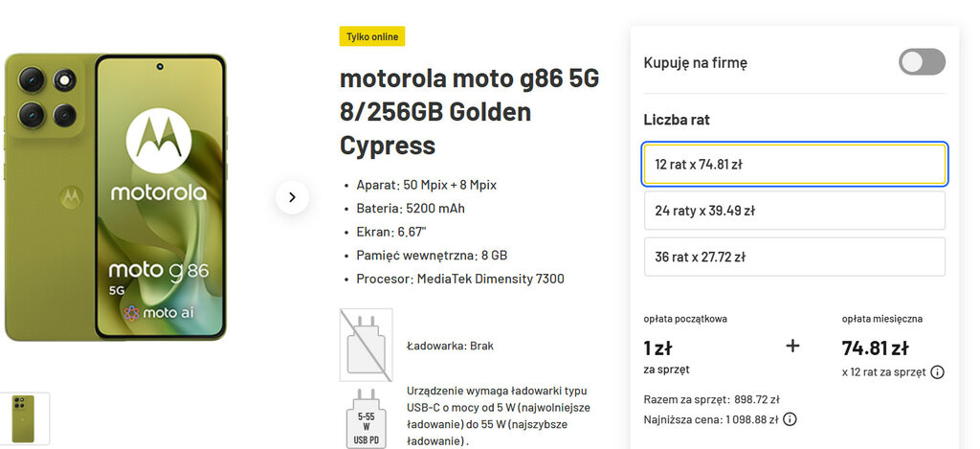Open the motorola moto g86 5G product title
980x449 pixels.
(469, 112)
